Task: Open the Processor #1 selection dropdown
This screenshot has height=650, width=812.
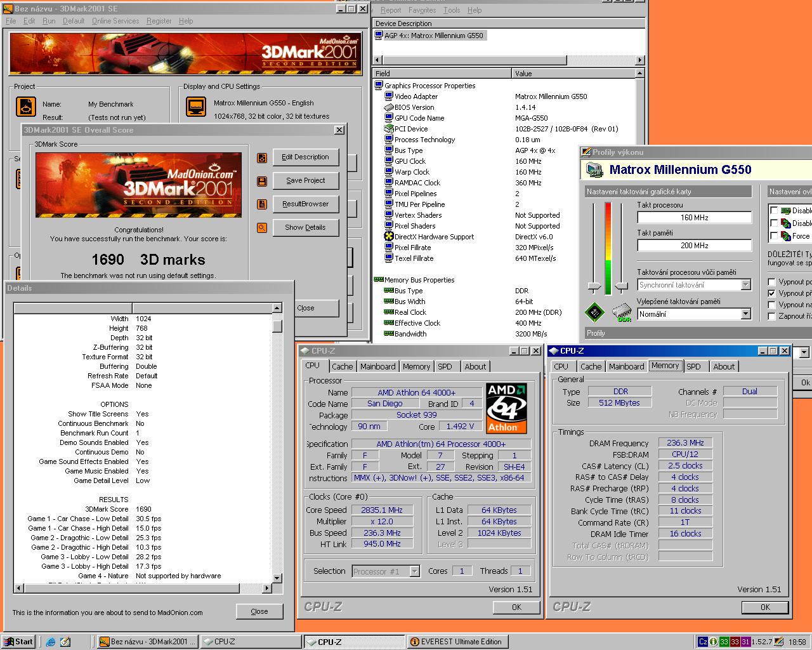Action: 414,571
